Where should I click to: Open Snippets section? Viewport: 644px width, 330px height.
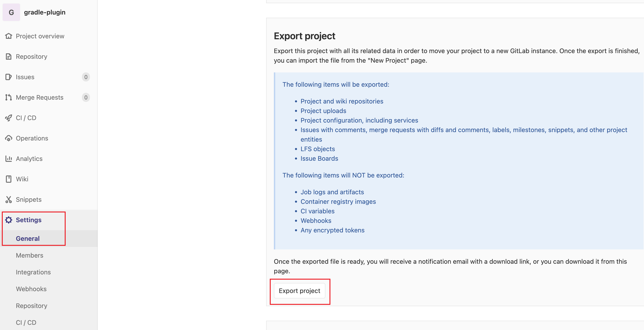point(29,199)
